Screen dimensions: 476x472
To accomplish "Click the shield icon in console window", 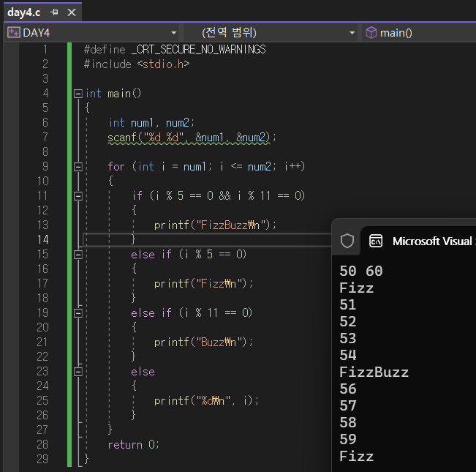I will click(x=347, y=241).
